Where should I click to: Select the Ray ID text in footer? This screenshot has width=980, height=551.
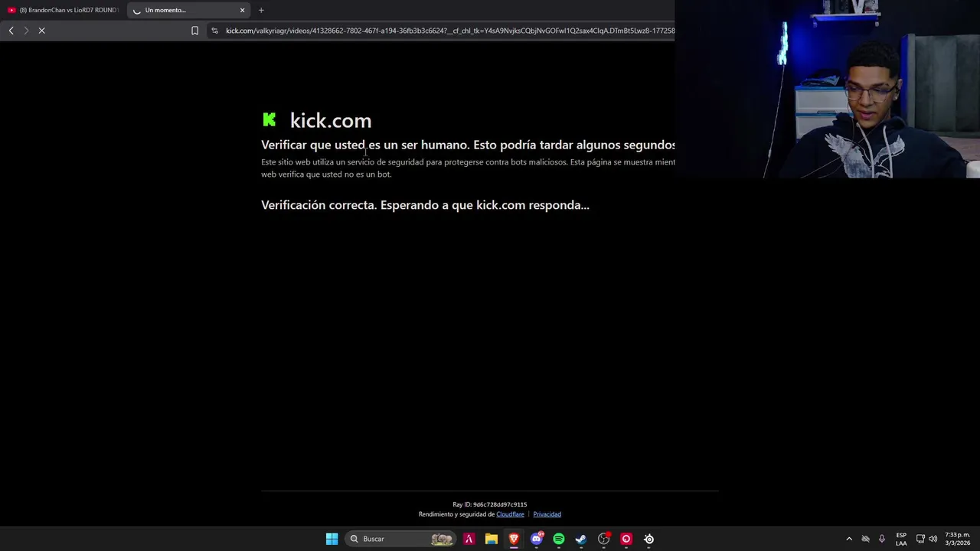pos(489,504)
